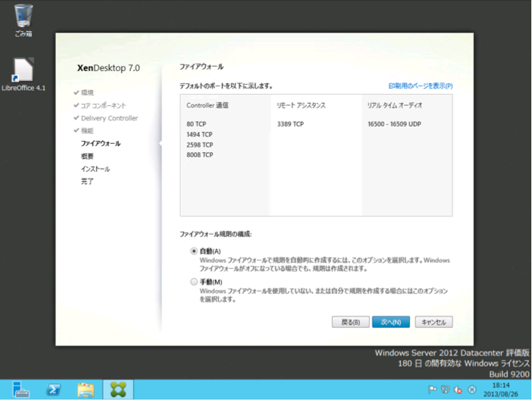Click the network status tray icon

tap(445, 389)
